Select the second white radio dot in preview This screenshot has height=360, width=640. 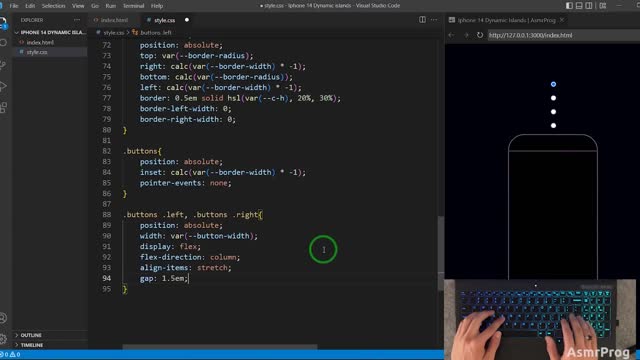553,98
